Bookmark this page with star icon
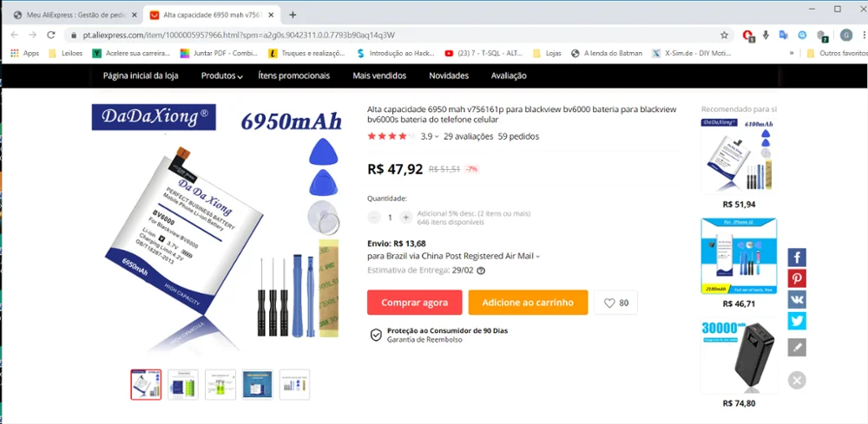This screenshot has height=424, width=868. pyautogui.click(x=724, y=35)
